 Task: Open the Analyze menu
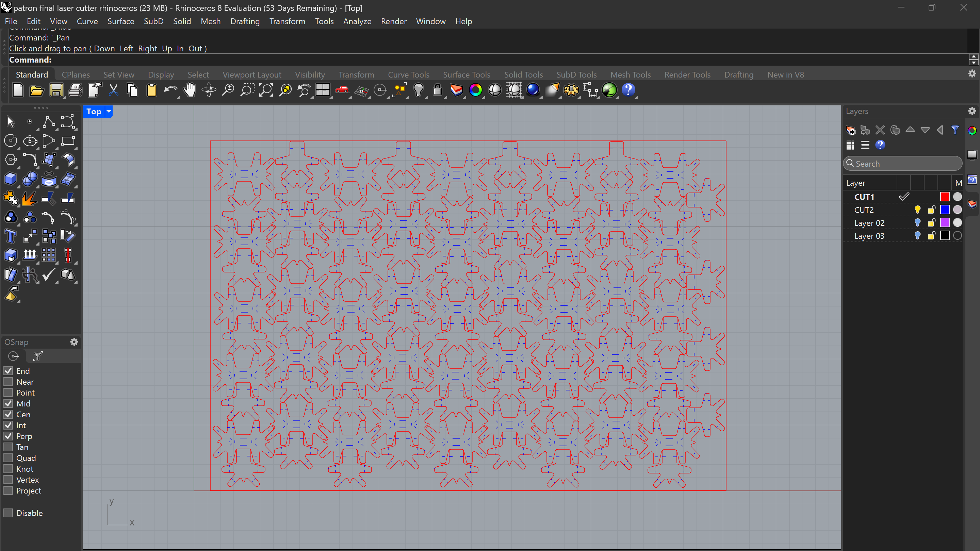[357, 21]
